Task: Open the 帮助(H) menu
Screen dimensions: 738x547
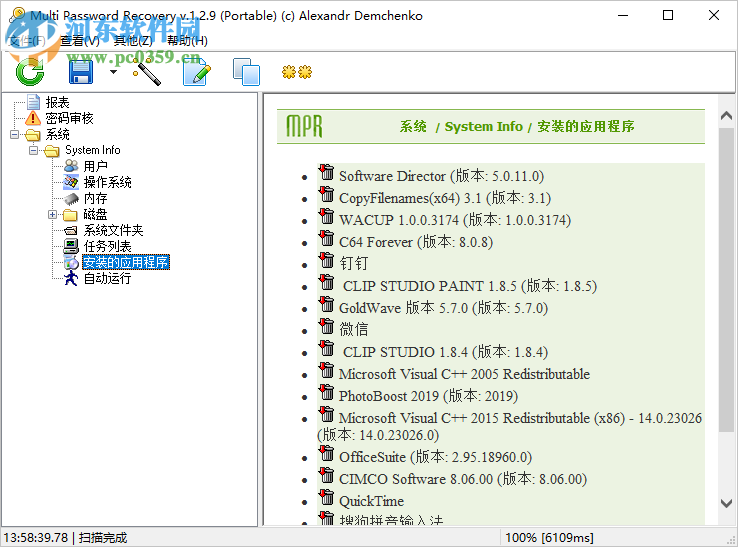Action: coord(187,41)
